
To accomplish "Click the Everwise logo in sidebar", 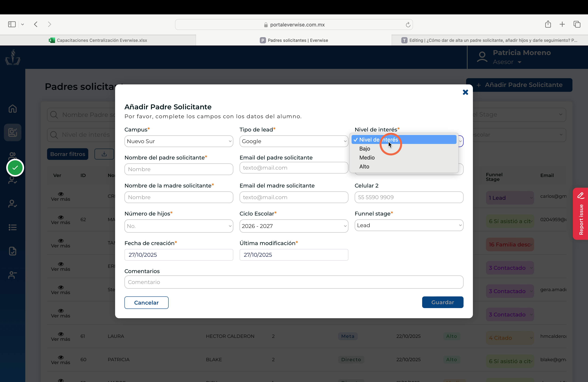I will (x=13, y=57).
